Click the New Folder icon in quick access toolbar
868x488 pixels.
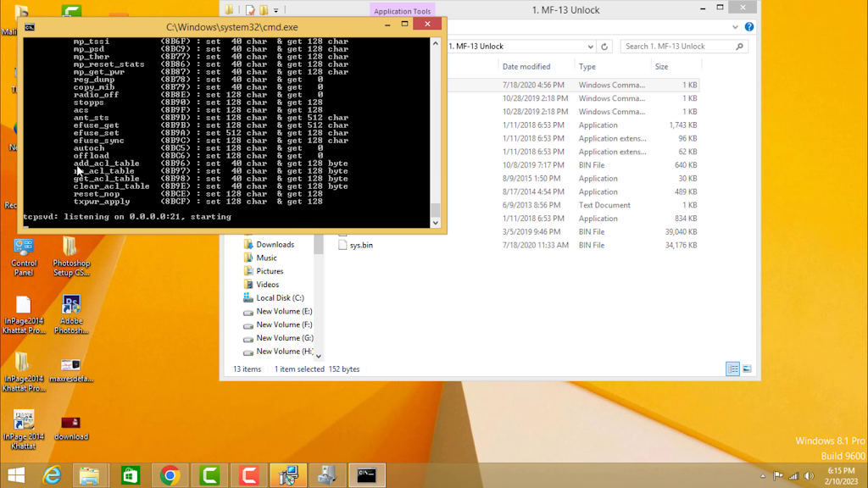[x=264, y=10]
